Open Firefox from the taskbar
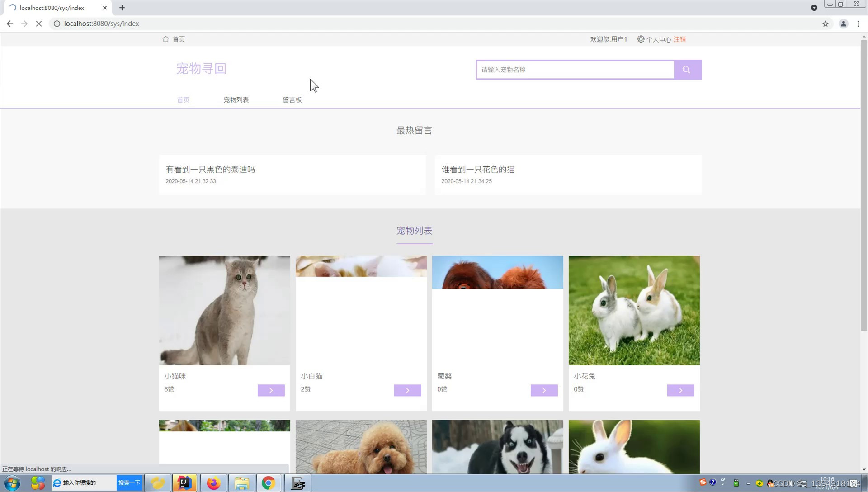The image size is (868, 492). (x=213, y=483)
